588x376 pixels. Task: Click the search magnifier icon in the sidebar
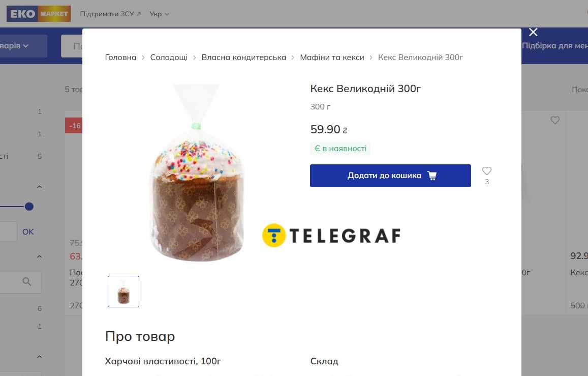(26, 281)
